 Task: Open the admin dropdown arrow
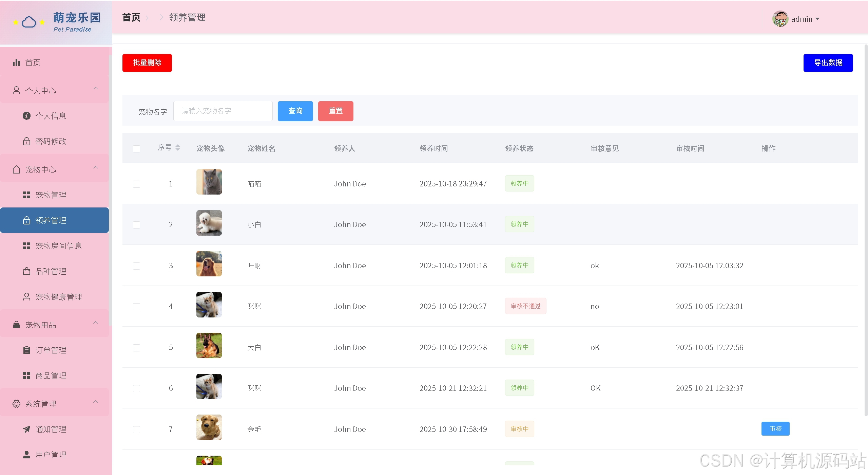pos(817,19)
